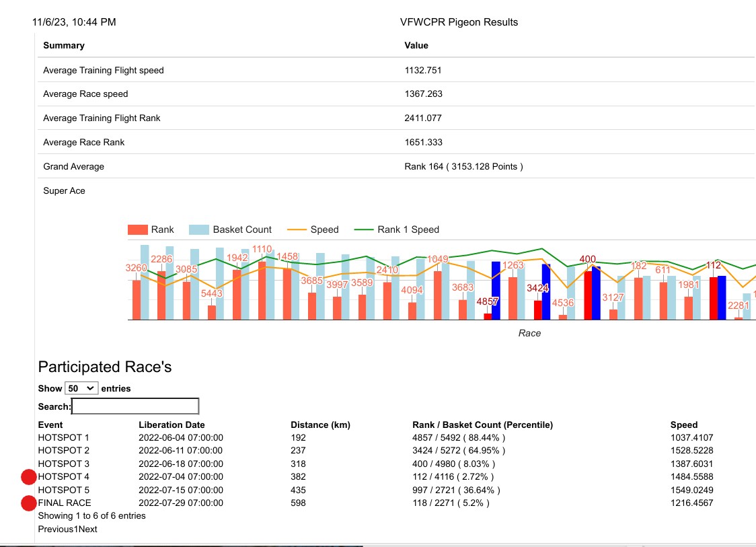Click the red Rank legend swatch

(137, 229)
